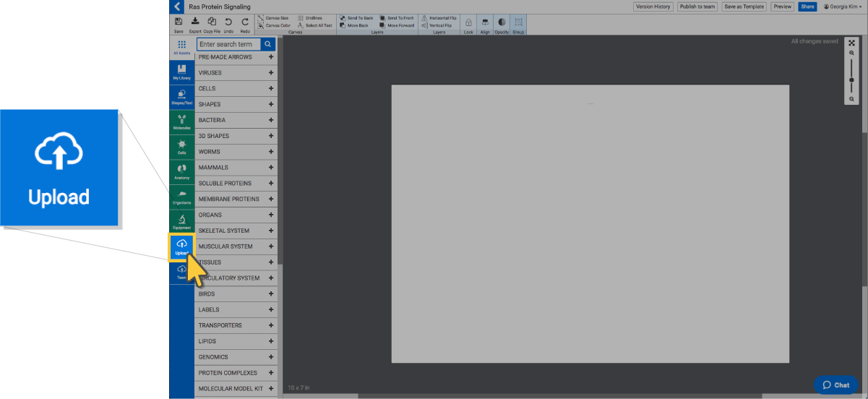This screenshot has height=399, width=868.
Task: Click the Group tool
Action: coord(518,25)
